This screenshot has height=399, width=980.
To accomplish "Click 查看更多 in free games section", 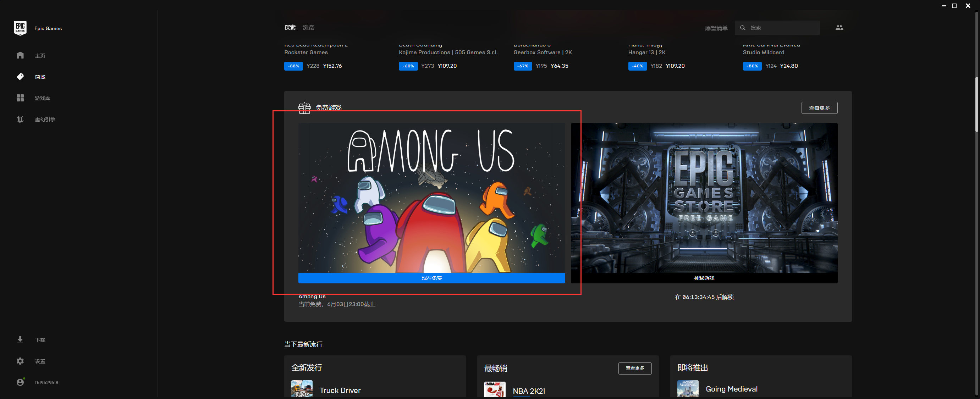I will 820,108.
